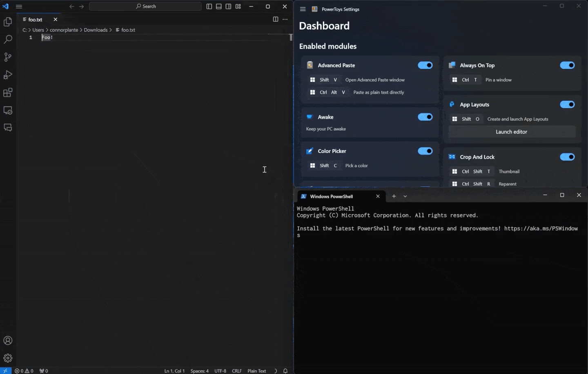
Task: Open VS Code notifications bell
Action: click(x=285, y=371)
